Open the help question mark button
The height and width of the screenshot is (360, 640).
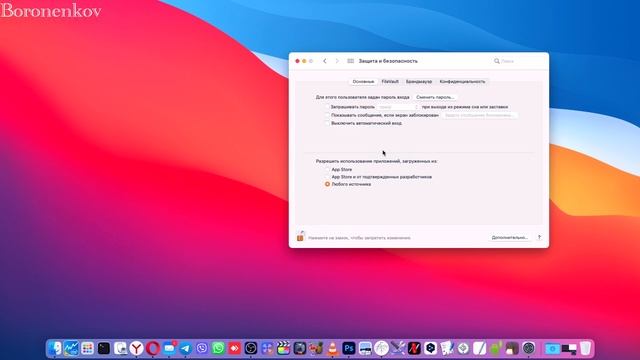coord(539,237)
